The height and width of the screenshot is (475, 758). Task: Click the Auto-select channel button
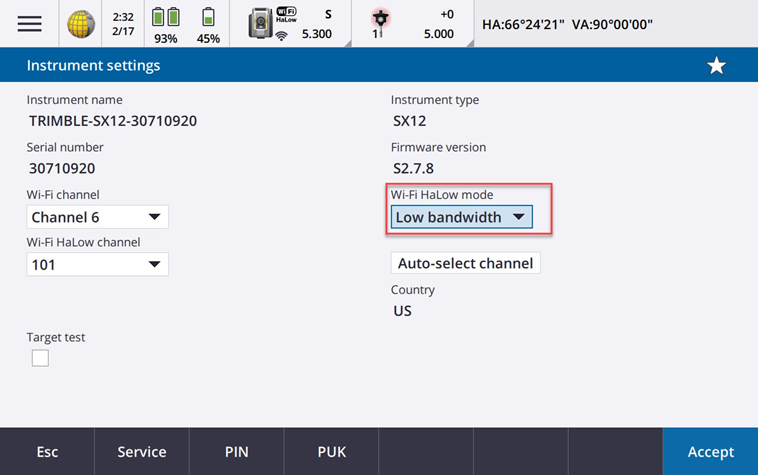tap(465, 264)
